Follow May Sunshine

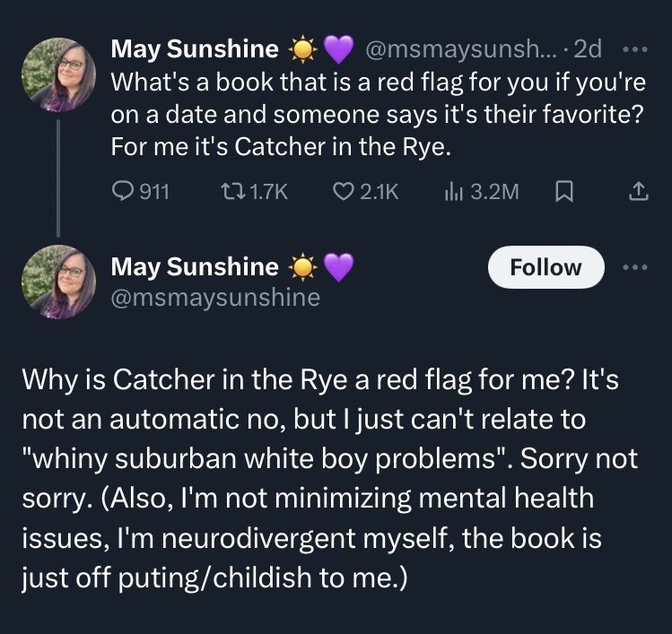pos(545,267)
